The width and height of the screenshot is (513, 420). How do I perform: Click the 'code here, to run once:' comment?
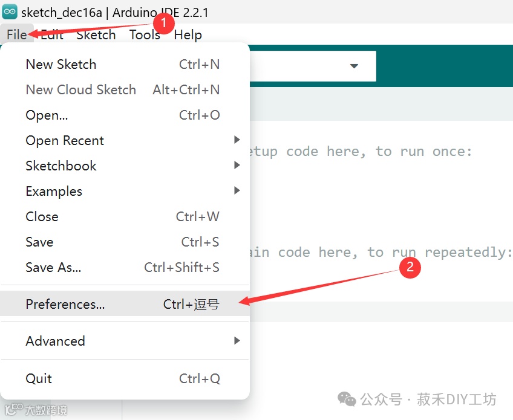click(379, 151)
